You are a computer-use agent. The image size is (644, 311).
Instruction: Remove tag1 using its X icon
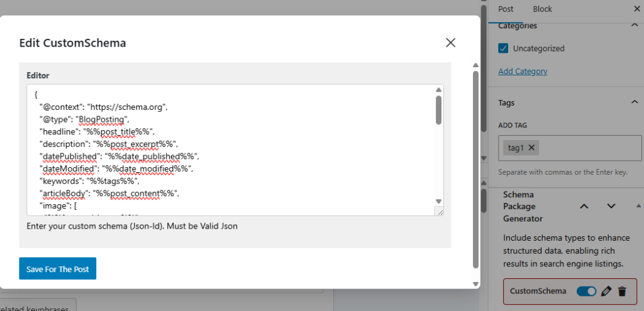[x=531, y=148]
